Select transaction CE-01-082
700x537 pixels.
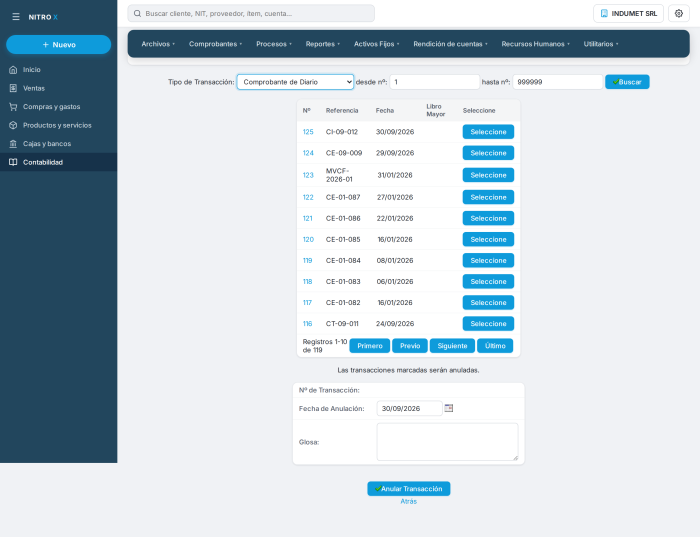pyautogui.click(x=488, y=303)
